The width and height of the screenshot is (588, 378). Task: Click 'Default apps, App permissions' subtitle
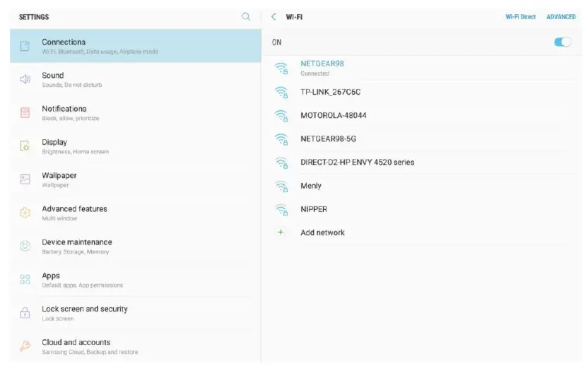82,285
